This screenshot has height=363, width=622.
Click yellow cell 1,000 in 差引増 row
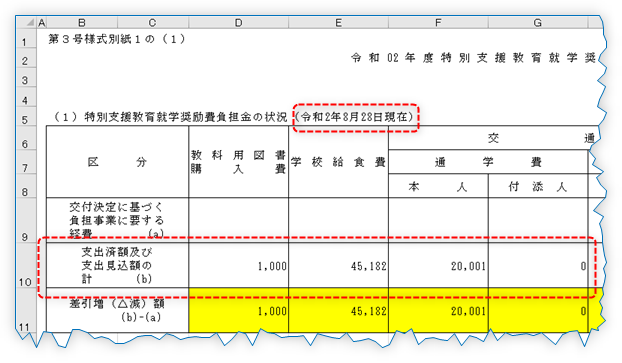click(238, 310)
